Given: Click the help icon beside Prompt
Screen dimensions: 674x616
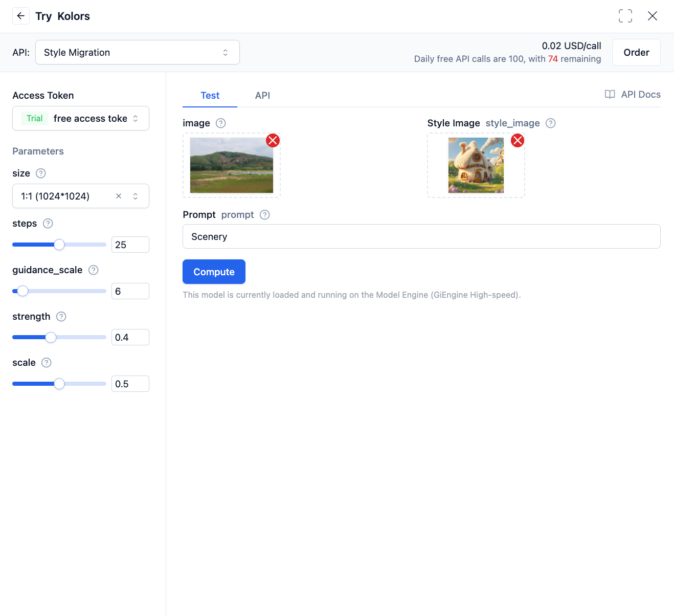Looking at the screenshot, I should [265, 215].
